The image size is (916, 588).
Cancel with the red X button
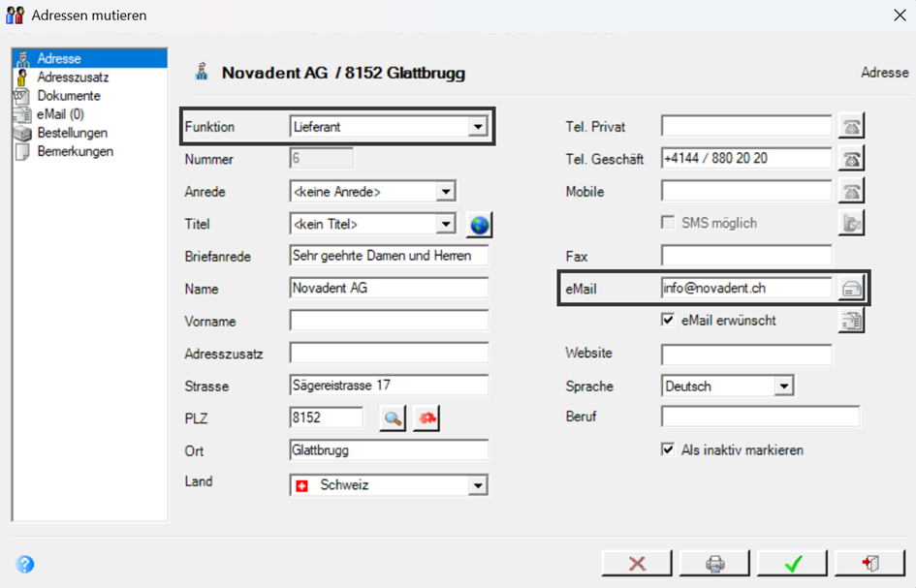pyautogui.click(x=637, y=564)
